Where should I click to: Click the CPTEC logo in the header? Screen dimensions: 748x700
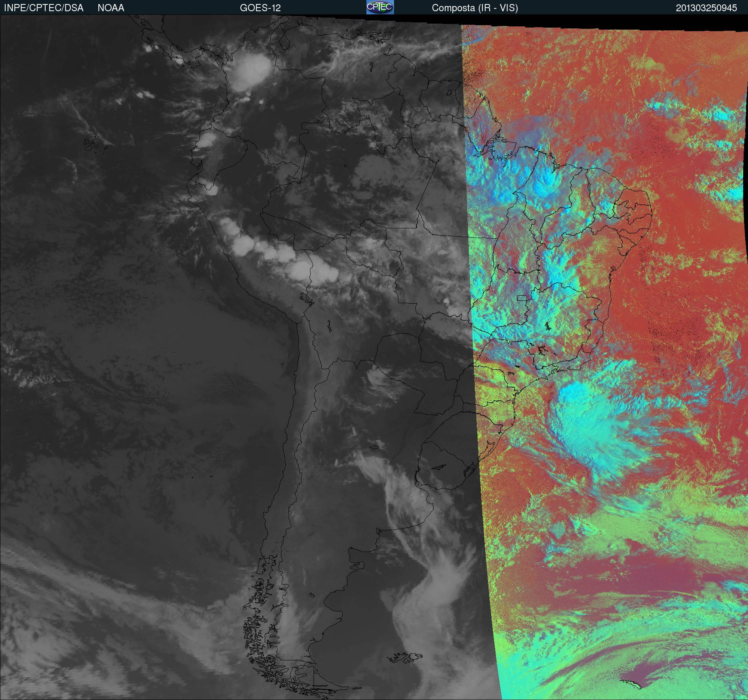coord(380,7)
